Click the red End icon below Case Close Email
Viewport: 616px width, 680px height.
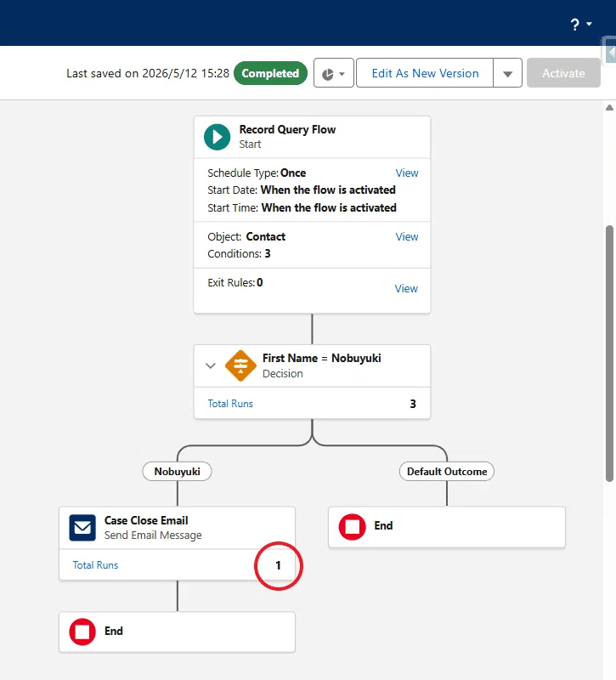tap(82, 632)
